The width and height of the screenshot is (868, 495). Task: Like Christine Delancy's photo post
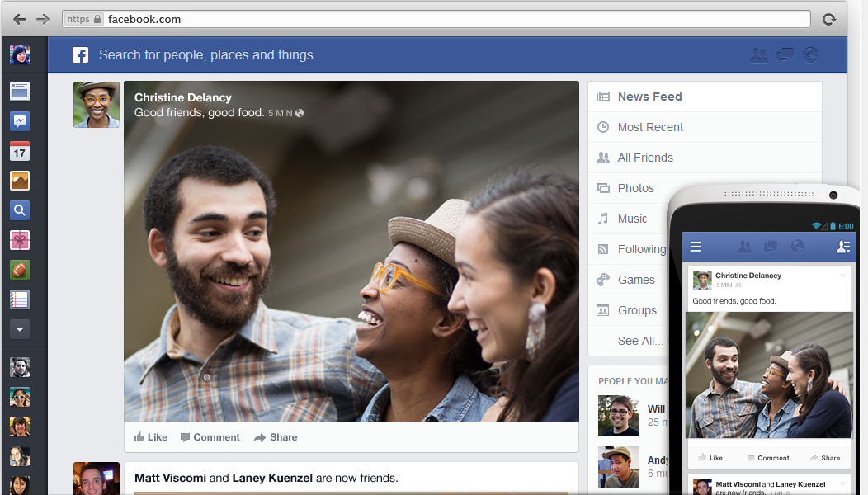click(x=150, y=437)
